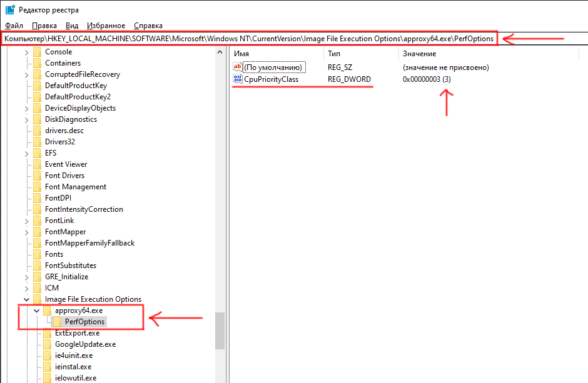Click the Font Drivers folder icon
Image resolution: width=588 pixels, height=383 pixels.
37,175
